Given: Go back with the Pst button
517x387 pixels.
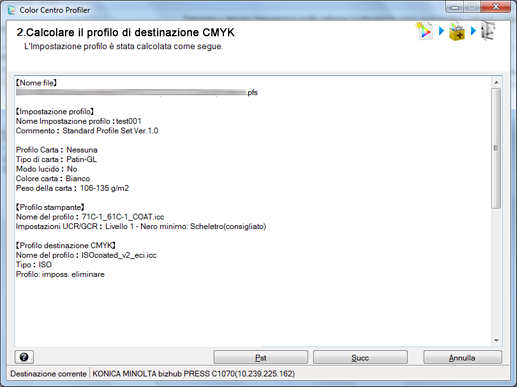Looking at the screenshot, I should 260,357.
